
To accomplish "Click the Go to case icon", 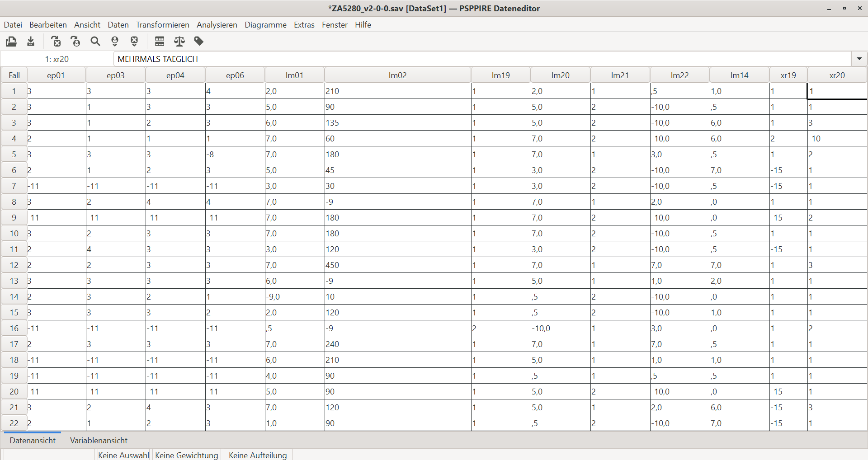I will 75,42.
